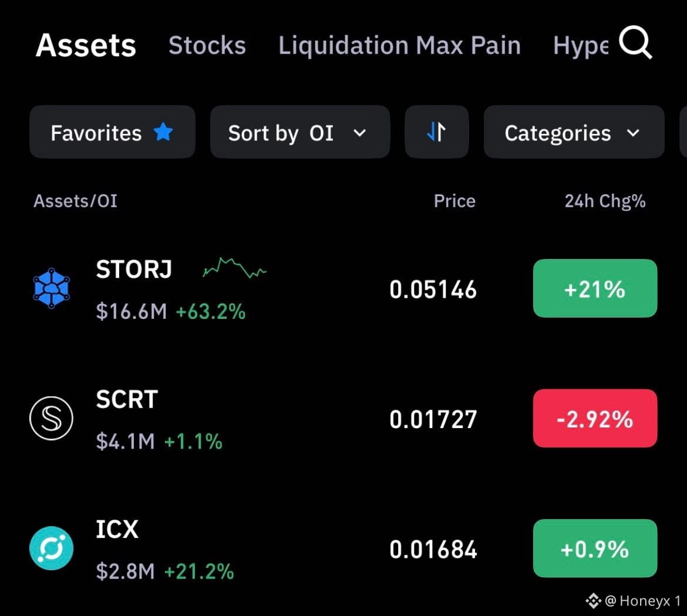Click the blue star in Favorites
The image size is (687, 616).
click(163, 132)
